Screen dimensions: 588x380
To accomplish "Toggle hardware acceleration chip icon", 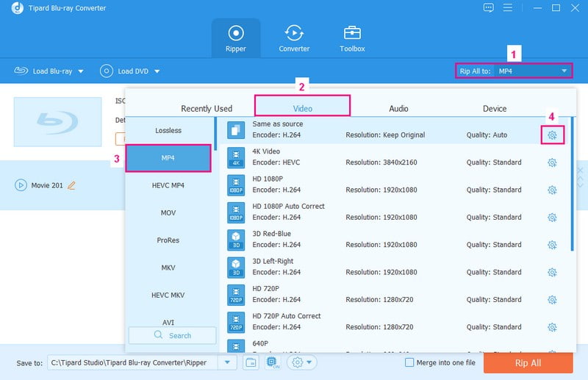I will [273, 362].
